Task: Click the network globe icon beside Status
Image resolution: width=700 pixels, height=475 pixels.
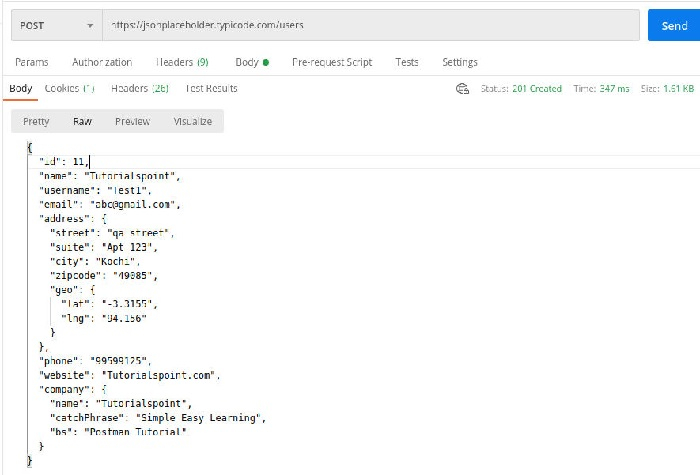Action: pos(463,88)
